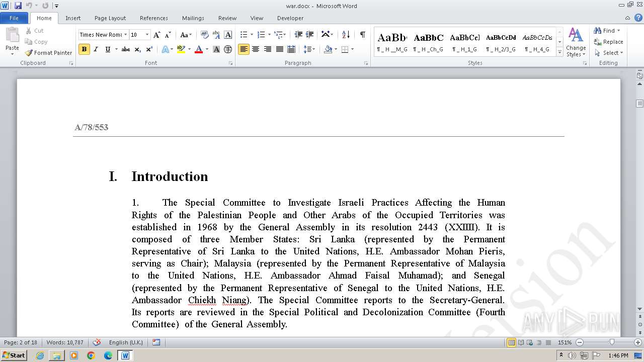This screenshot has width=644, height=362.
Task: Switch to the References tab
Action: [154, 18]
